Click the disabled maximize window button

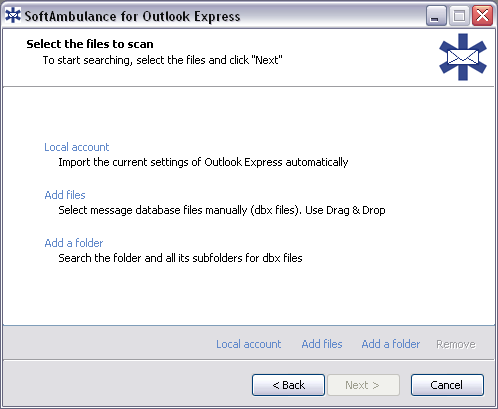tap(459, 16)
